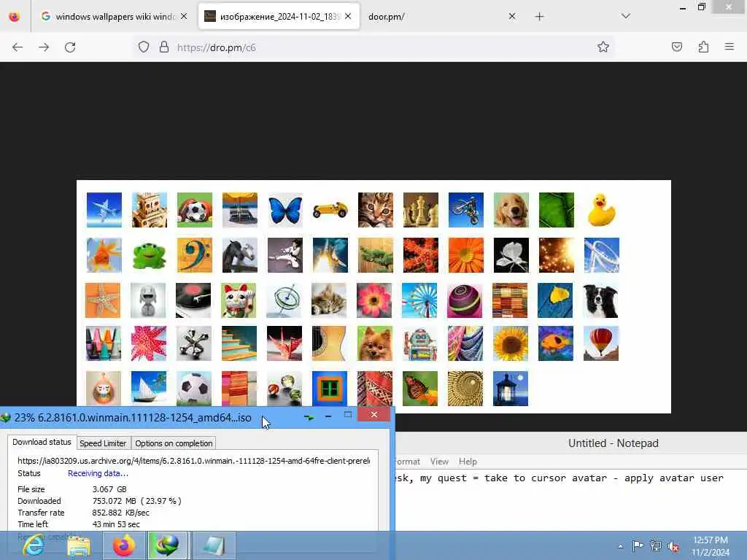Click the 3.067 GB file size value
The height and width of the screenshot is (560, 747).
point(109,489)
